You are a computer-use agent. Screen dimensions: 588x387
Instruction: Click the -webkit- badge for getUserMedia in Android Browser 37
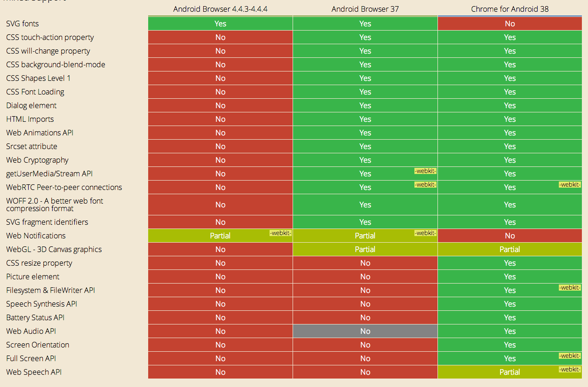[425, 171]
